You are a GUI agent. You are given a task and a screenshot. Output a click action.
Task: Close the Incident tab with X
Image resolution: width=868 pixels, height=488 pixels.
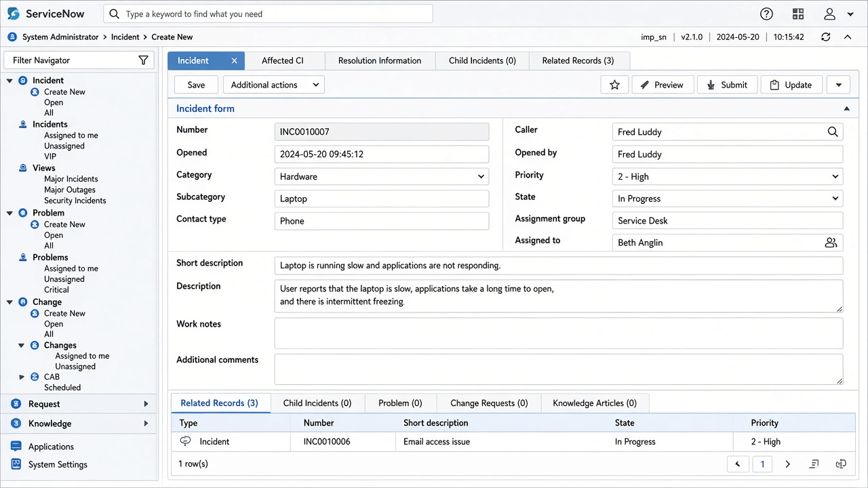coord(234,61)
